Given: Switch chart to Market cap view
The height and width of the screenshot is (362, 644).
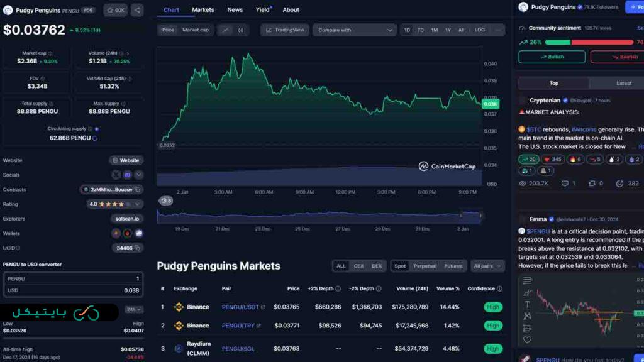Looking at the screenshot, I should click(195, 30).
